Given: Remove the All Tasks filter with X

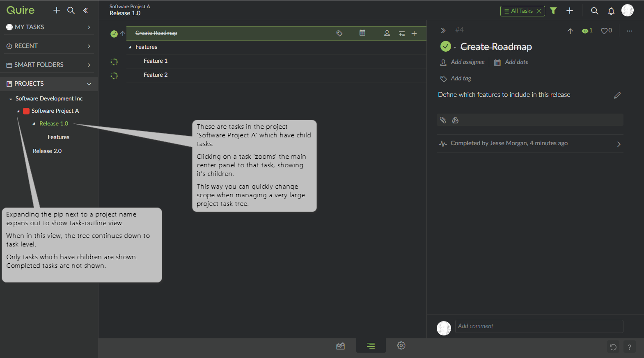Looking at the screenshot, I should click(x=539, y=11).
